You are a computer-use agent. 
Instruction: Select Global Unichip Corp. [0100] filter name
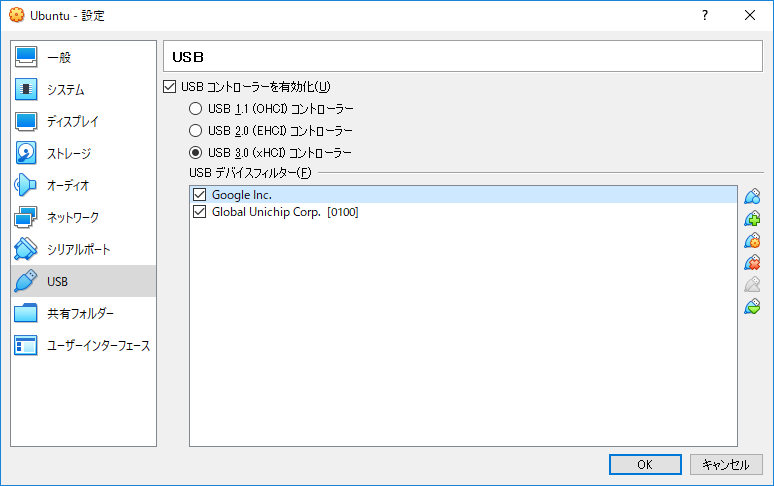tap(285, 212)
